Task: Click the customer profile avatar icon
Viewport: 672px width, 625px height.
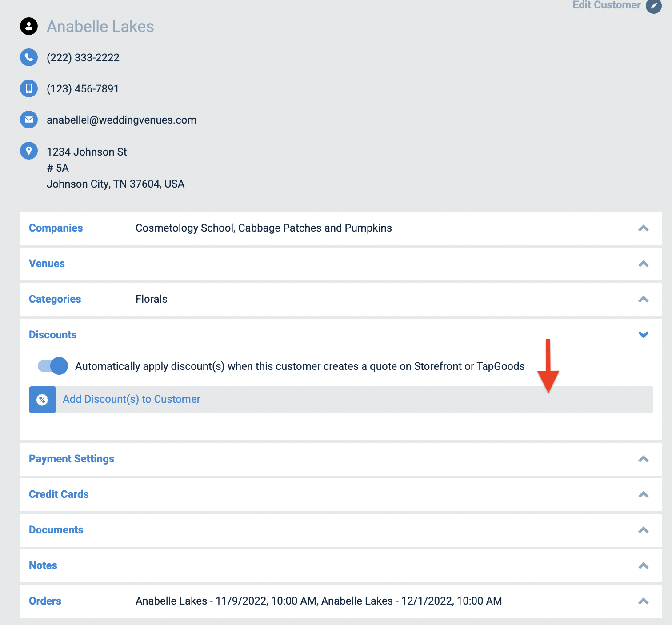Action: pyautogui.click(x=29, y=26)
